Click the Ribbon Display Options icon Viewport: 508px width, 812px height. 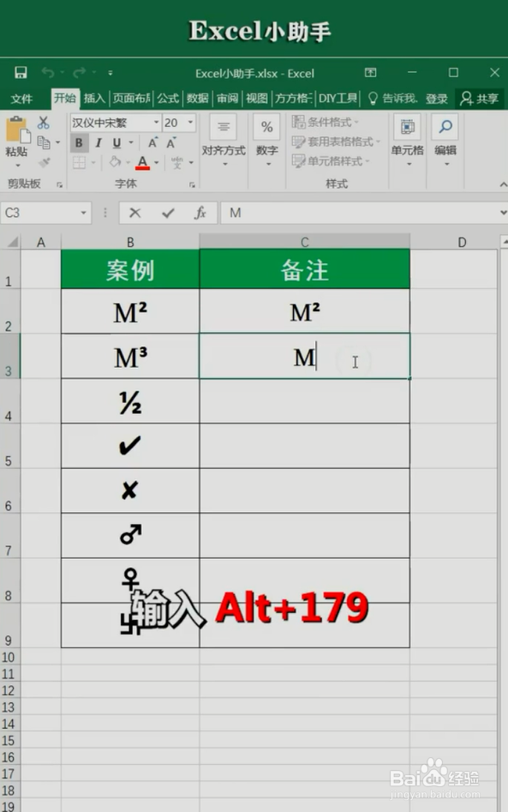tap(370, 73)
